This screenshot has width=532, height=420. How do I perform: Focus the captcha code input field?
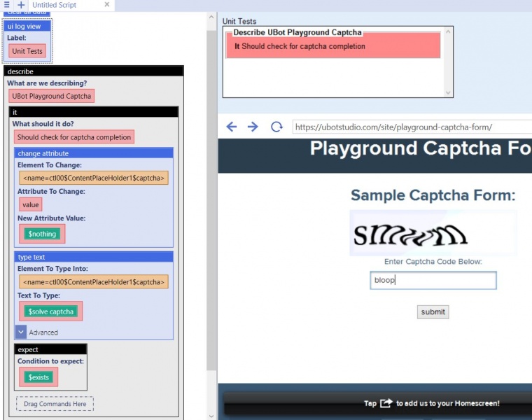433,280
